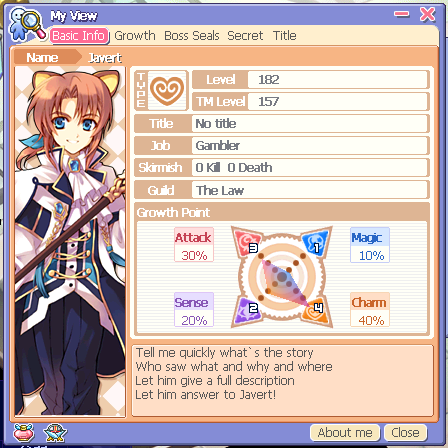The image size is (448, 448).
Task: Open the Secret tab
Action: 245,36
